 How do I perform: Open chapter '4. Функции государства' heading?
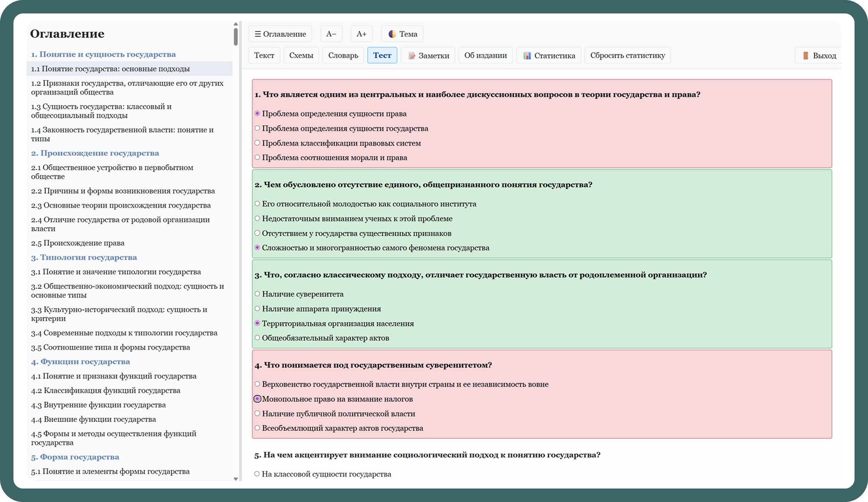[80, 361]
